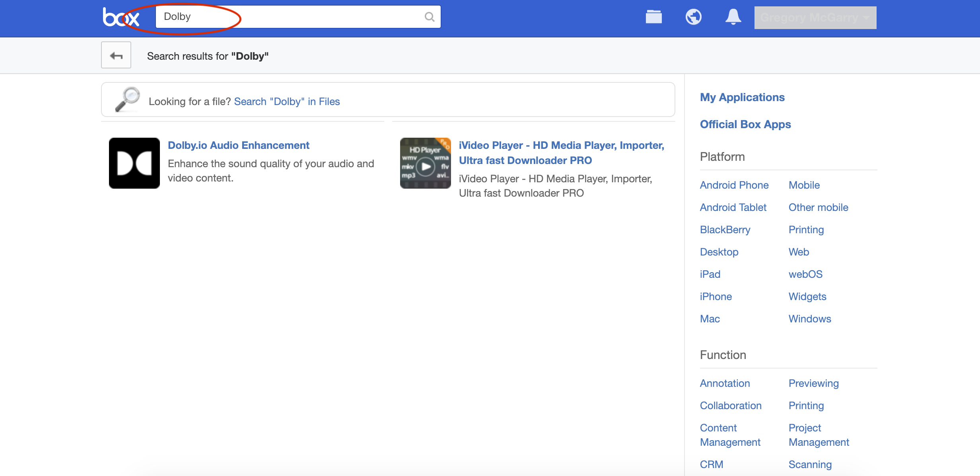Select Collaboration function

click(731, 406)
